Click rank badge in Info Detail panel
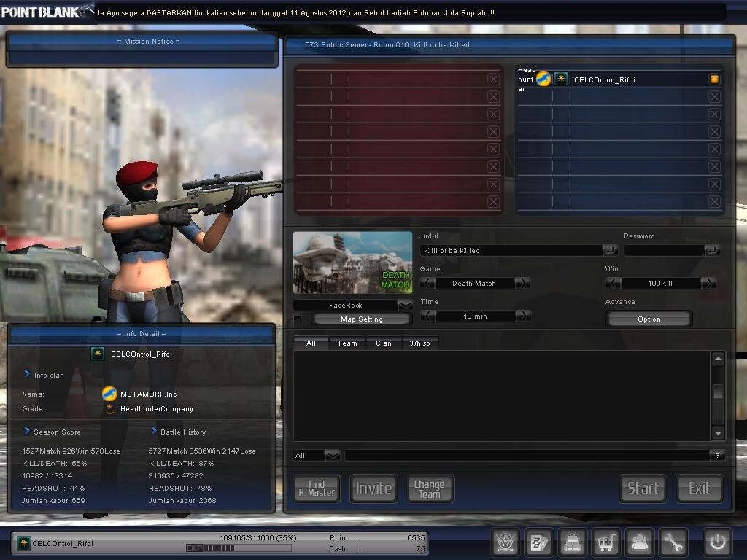The height and width of the screenshot is (560, 747). [x=98, y=354]
